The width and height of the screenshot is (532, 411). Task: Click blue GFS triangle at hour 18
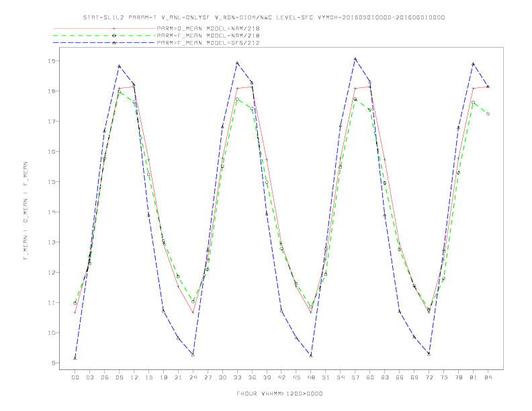click(163, 311)
